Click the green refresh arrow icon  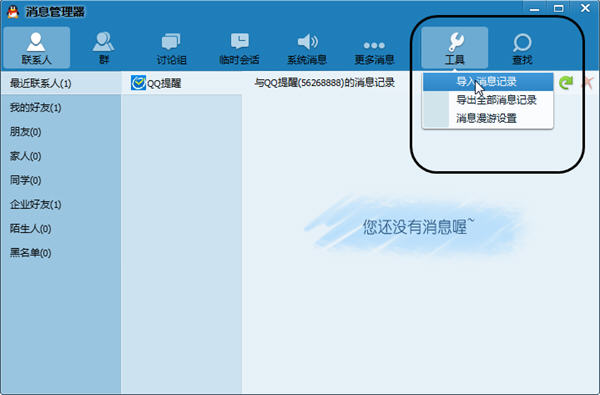point(566,82)
